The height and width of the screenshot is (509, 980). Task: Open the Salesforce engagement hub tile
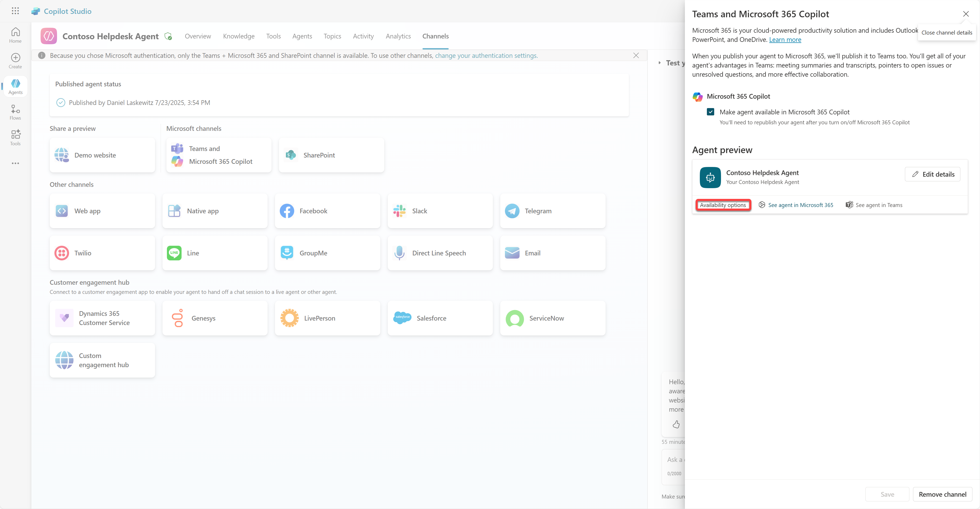pos(440,318)
